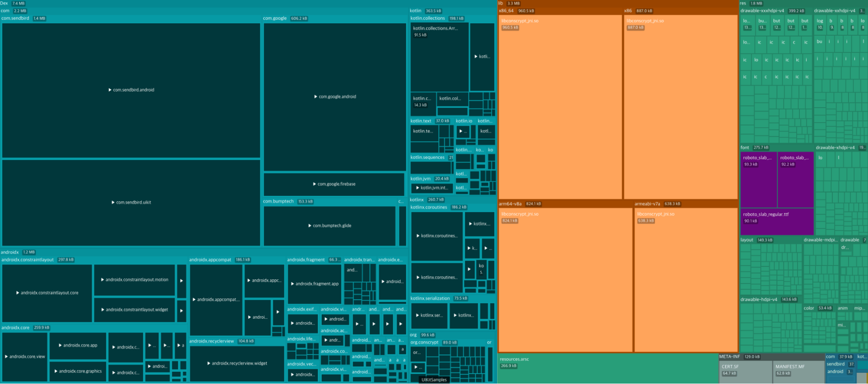Screen dimensions: 868x384
Task: Select the roboto_slab 92.2 kB font block
Action: click(795, 179)
